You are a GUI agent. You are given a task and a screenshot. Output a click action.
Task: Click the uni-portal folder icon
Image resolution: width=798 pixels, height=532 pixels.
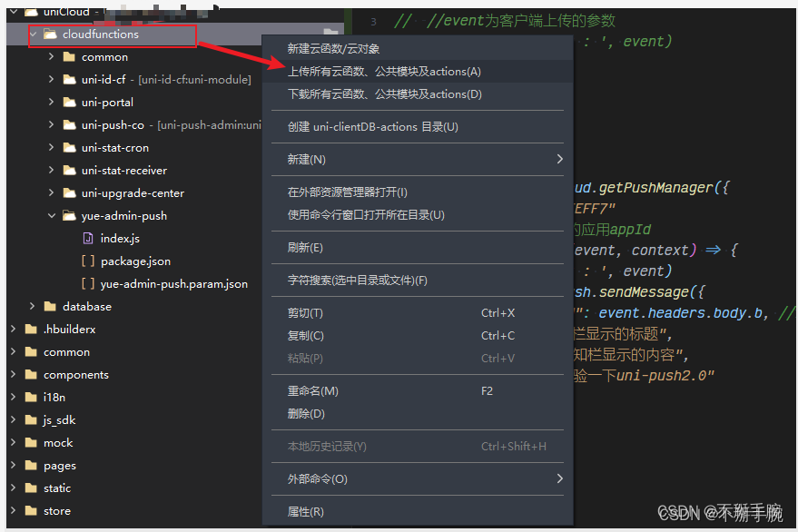[69, 102]
